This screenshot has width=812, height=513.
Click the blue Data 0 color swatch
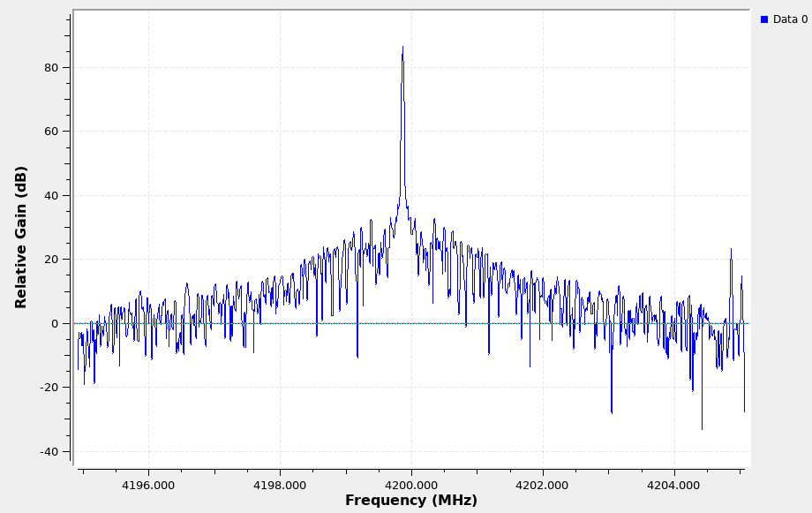764,19
